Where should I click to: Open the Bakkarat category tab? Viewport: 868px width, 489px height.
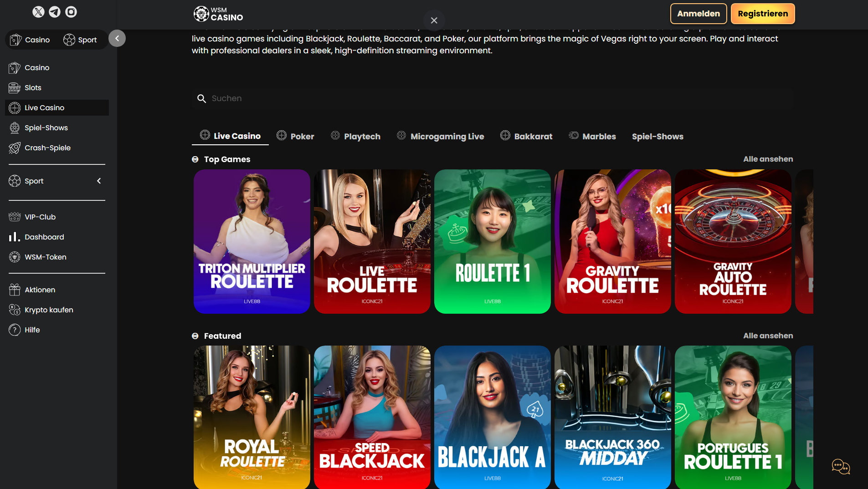pos(526,136)
